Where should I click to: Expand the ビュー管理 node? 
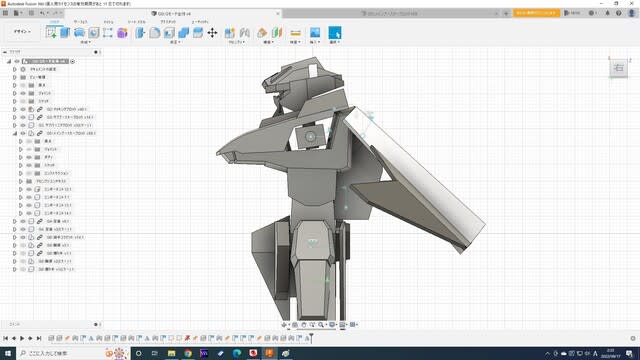pyautogui.click(x=15, y=77)
